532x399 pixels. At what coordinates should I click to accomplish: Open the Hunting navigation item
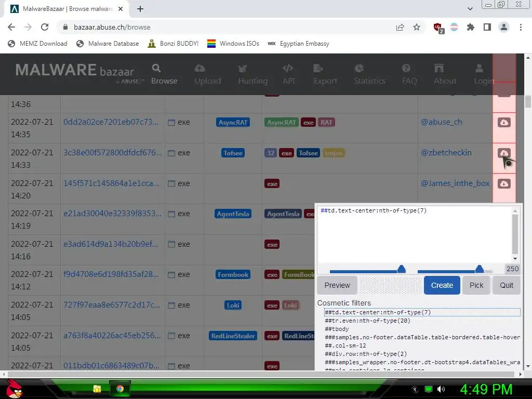tap(253, 74)
